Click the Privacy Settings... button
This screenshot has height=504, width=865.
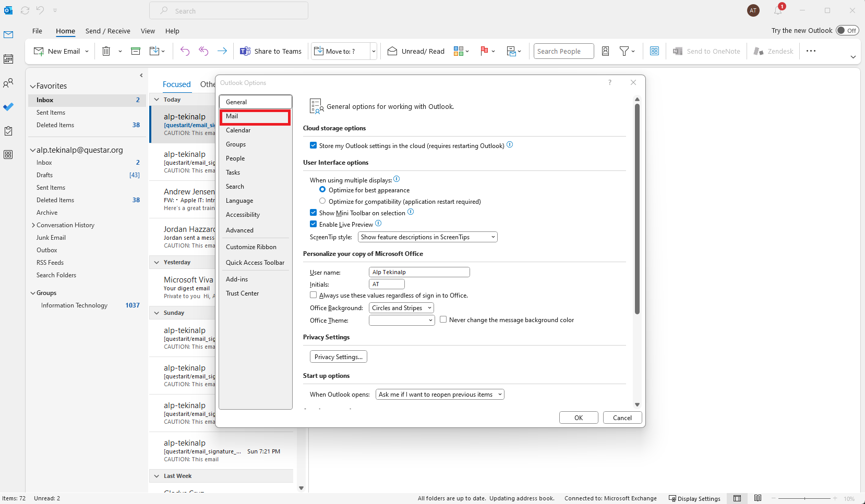tap(339, 357)
